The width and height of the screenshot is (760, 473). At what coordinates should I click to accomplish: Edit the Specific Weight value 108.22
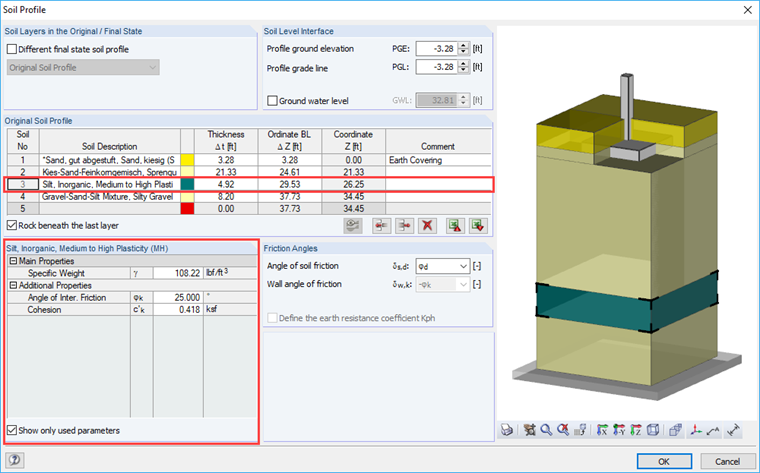[178, 273]
